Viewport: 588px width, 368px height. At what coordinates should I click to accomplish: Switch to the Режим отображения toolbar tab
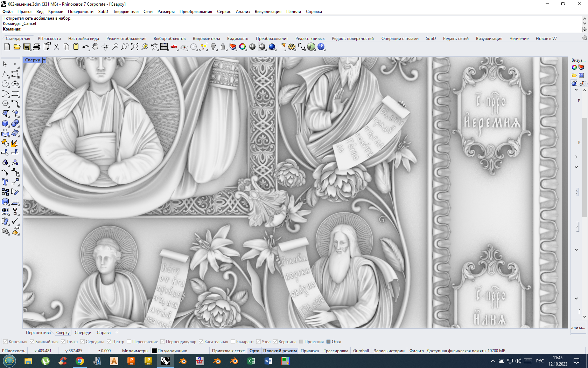click(126, 39)
